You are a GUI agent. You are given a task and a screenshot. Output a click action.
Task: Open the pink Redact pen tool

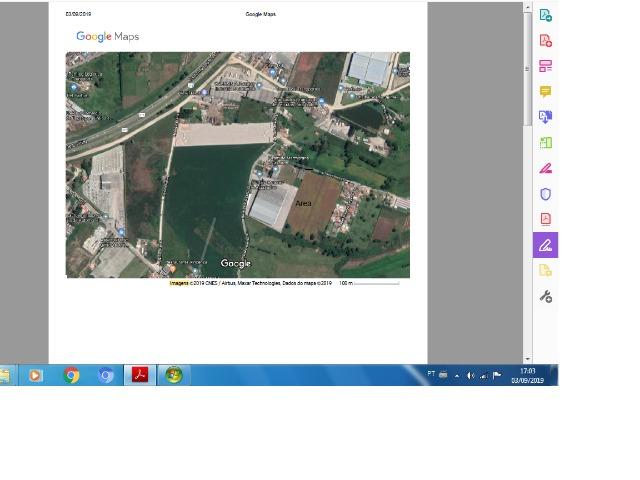(x=546, y=169)
